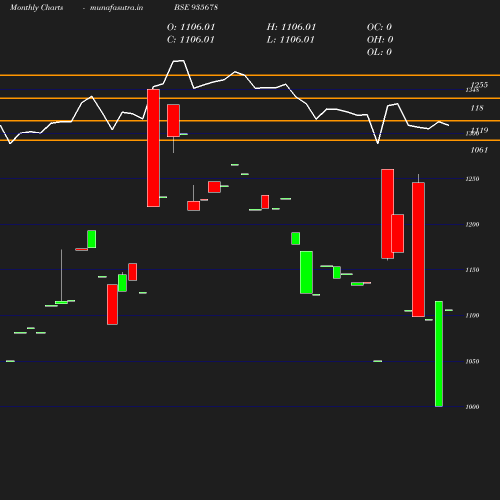The width and height of the screenshot is (500, 500).
Task: Select the low value 'L: 1106.01'
Action: click(290, 39)
